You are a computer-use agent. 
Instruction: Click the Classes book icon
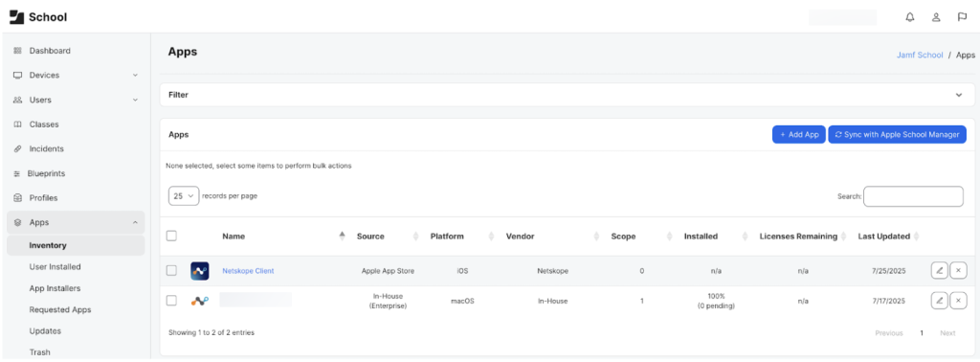(x=17, y=124)
